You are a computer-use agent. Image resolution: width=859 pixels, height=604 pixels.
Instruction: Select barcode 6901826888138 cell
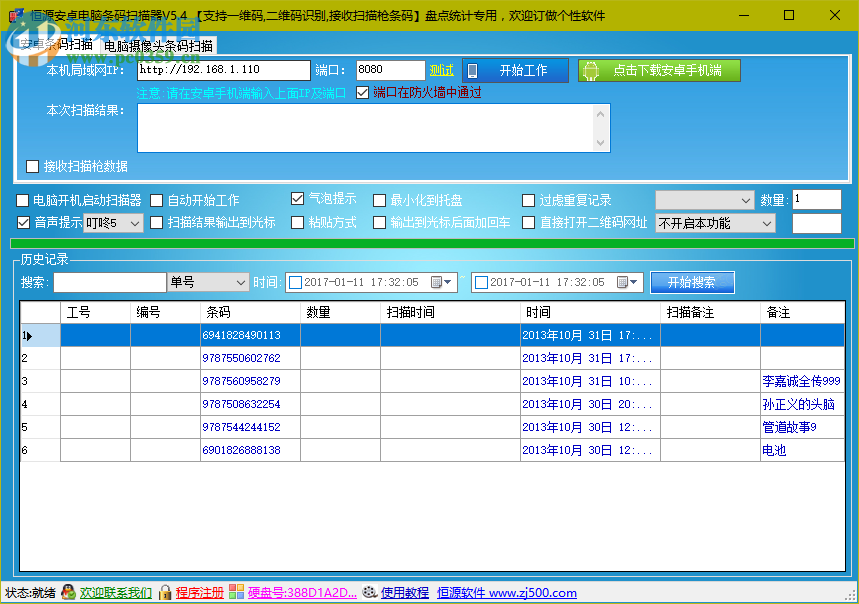250,450
